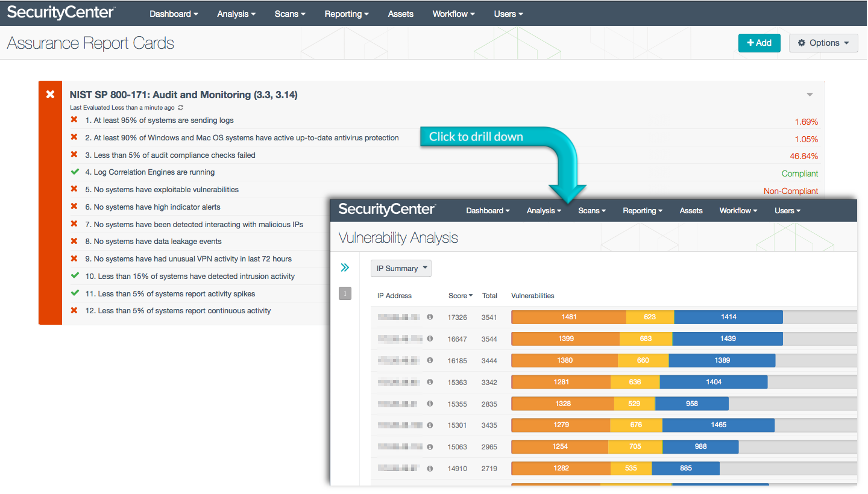Click the SecurityCenter logo in the back window
868x494 pixels.
tap(61, 13)
